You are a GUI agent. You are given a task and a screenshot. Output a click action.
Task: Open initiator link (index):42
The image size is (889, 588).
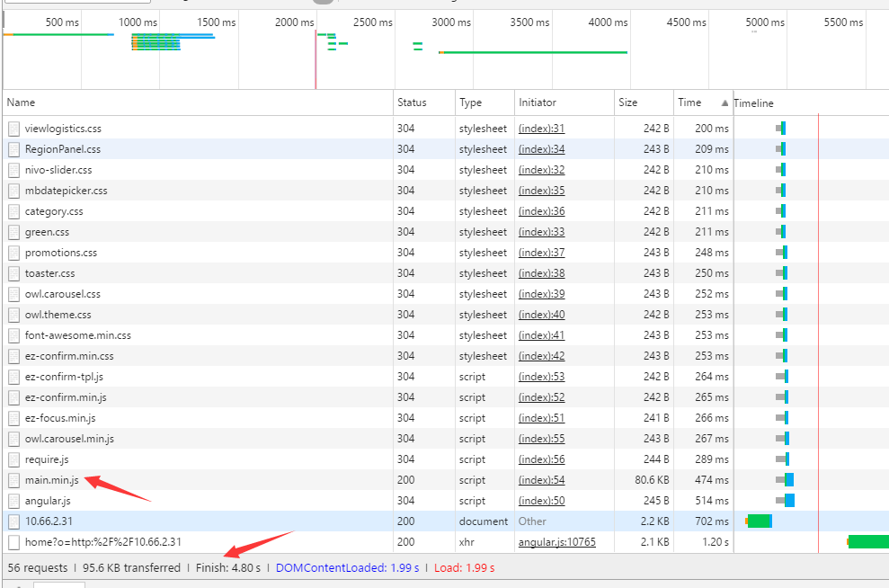click(541, 356)
